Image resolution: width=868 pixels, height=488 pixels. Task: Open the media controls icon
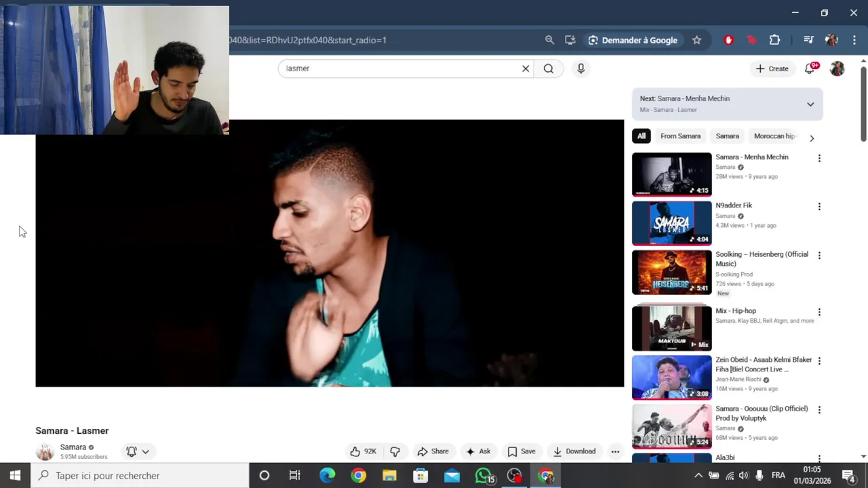(808, 40)
